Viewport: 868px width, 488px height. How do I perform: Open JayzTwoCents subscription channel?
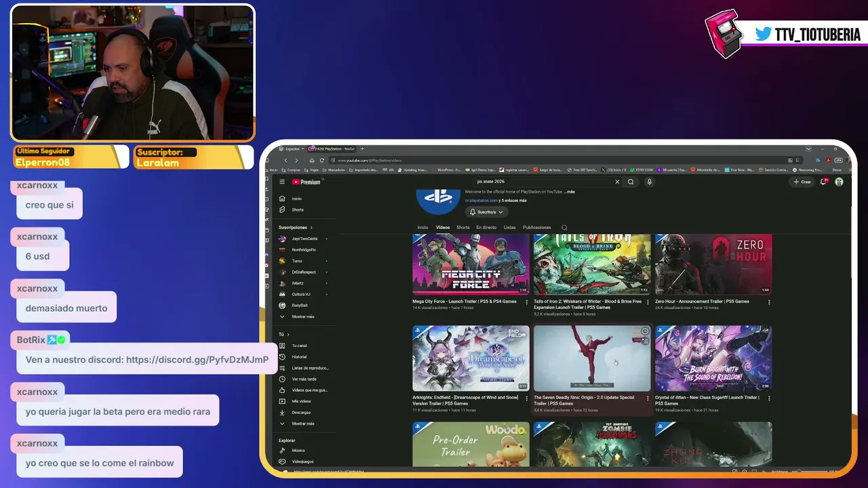coord(304,239)
